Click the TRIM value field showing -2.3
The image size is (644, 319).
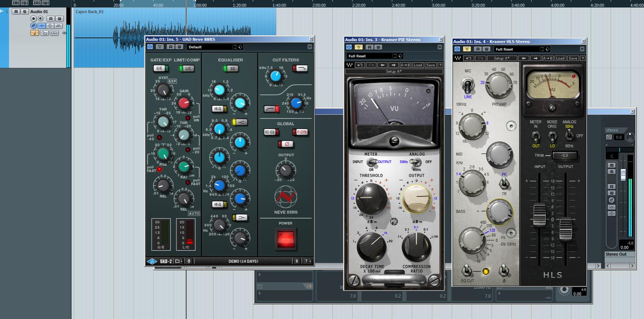click(565, 155)
